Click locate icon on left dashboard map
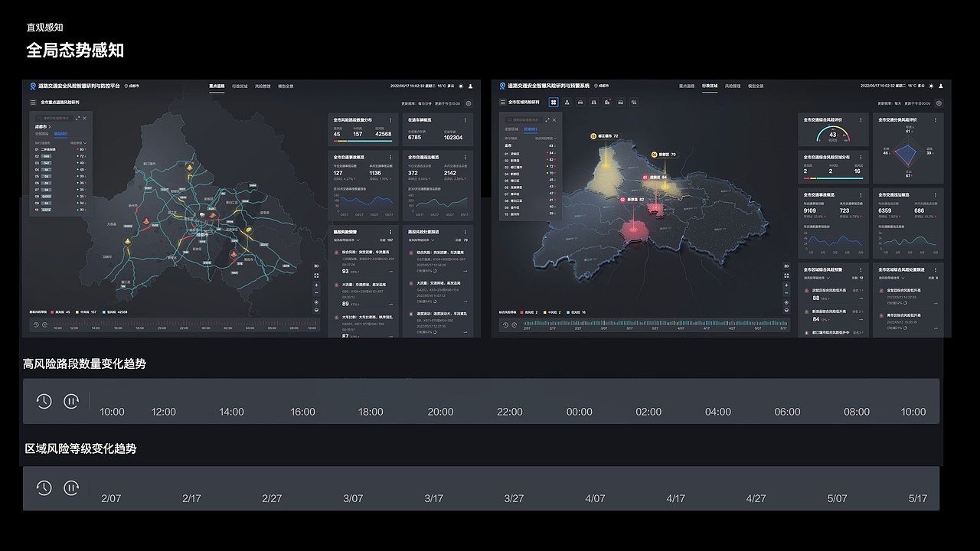This screenshot has width=980, height=551. click(x=316, y=302)
